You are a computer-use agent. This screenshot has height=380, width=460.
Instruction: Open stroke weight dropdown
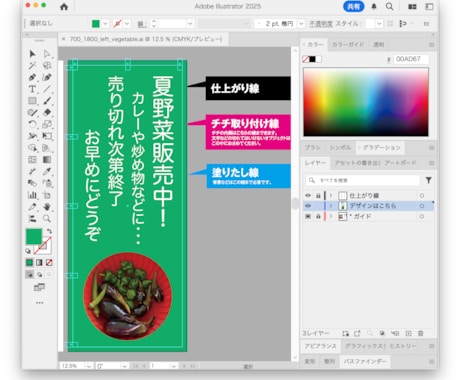190,24
